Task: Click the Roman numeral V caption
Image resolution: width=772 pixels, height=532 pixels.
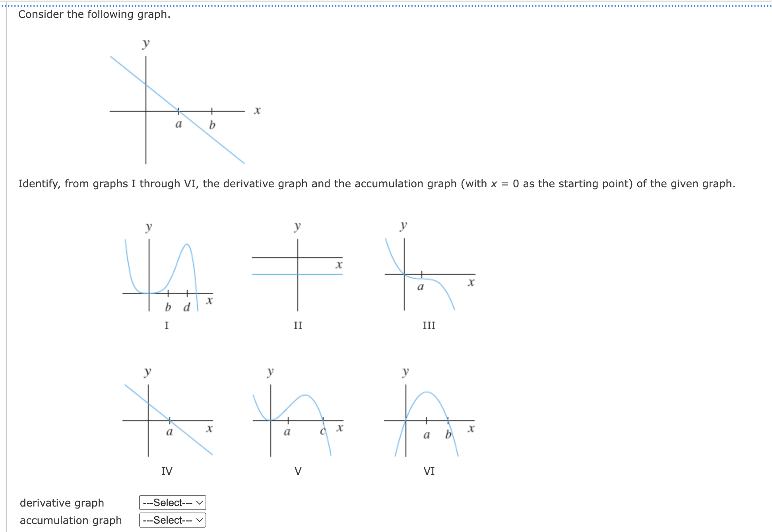Action: pos(298,471)
